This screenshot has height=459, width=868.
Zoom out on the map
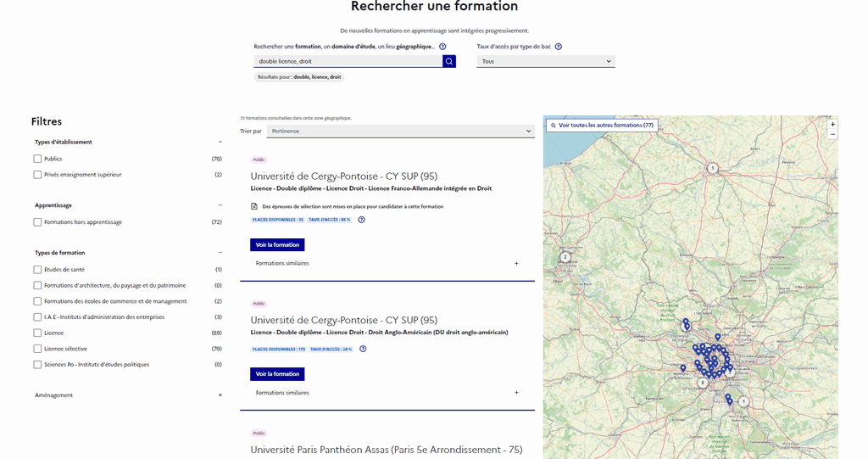[x=832, y=134]
